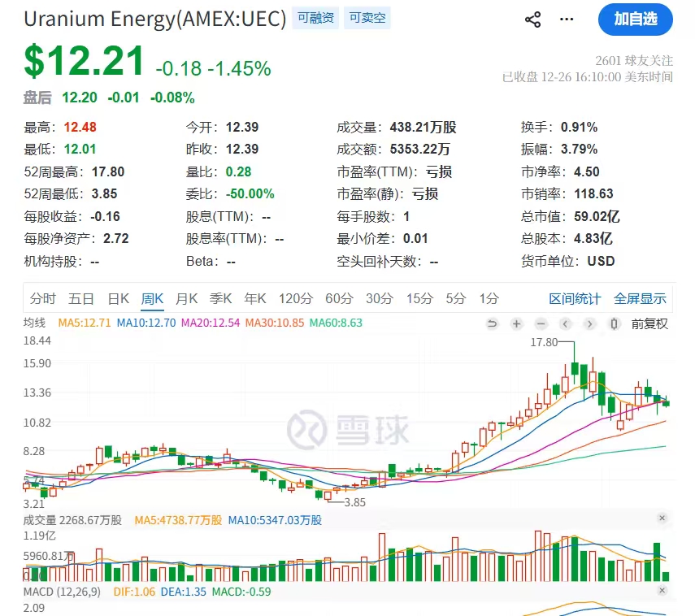
Task: Click the 市销率 118.63 value
Action: tap(593, 193)
